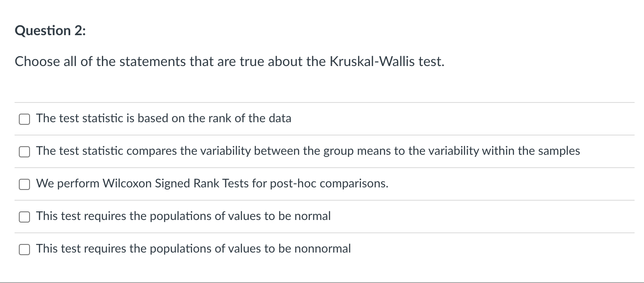644x283 pixels.
Task: Click the label ending with 'to be nonnormal'
Action: click(x=194, y=249)
